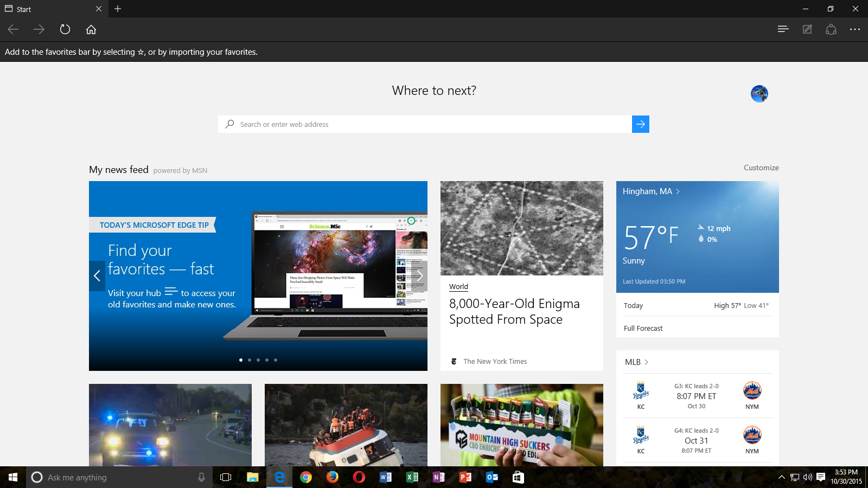Open Excel from the taskbar
The image size is (868, 488).
412,477
